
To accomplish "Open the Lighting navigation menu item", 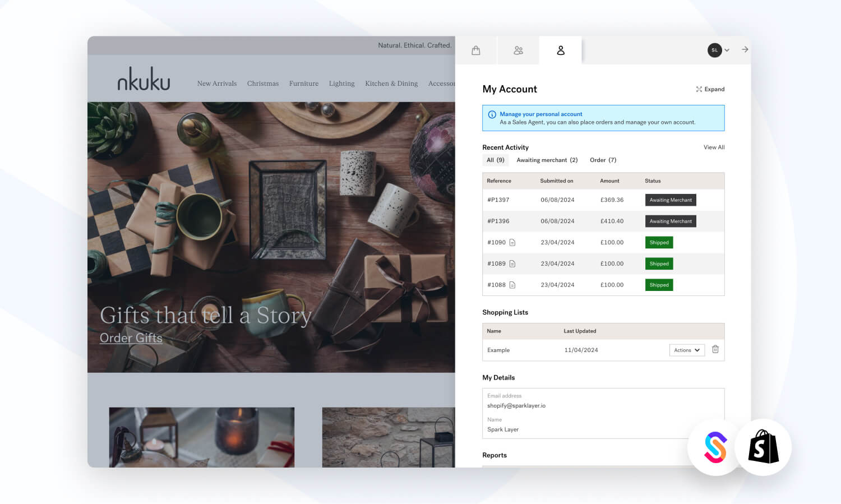I will [341, 84].
